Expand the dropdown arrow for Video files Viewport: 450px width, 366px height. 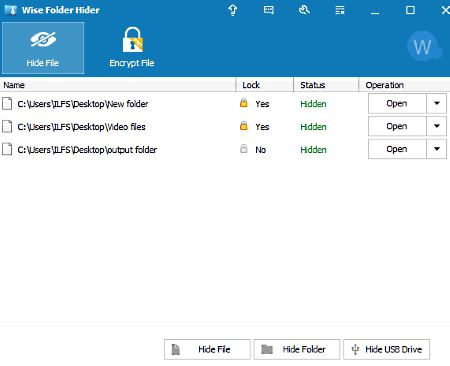437,126
